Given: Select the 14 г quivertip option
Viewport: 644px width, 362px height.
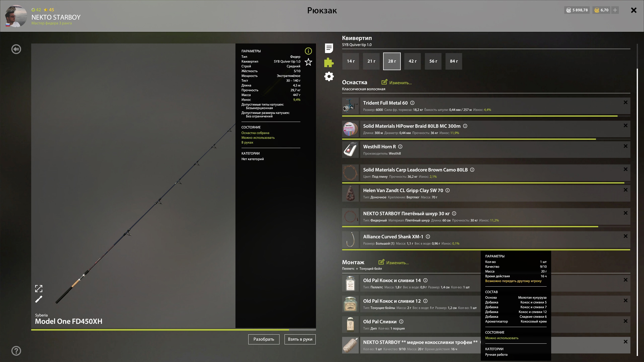Looking at the screenshot, I should click(x=350, y=61).
